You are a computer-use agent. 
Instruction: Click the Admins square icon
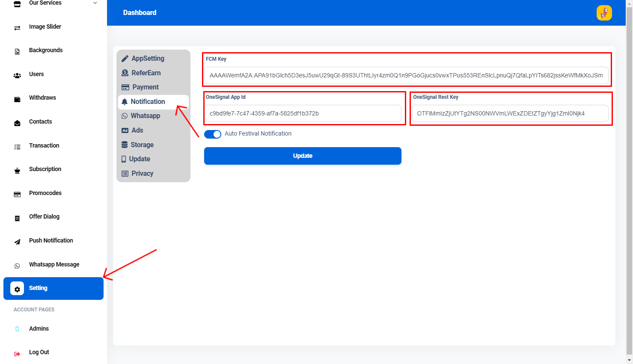pos(17,329)
